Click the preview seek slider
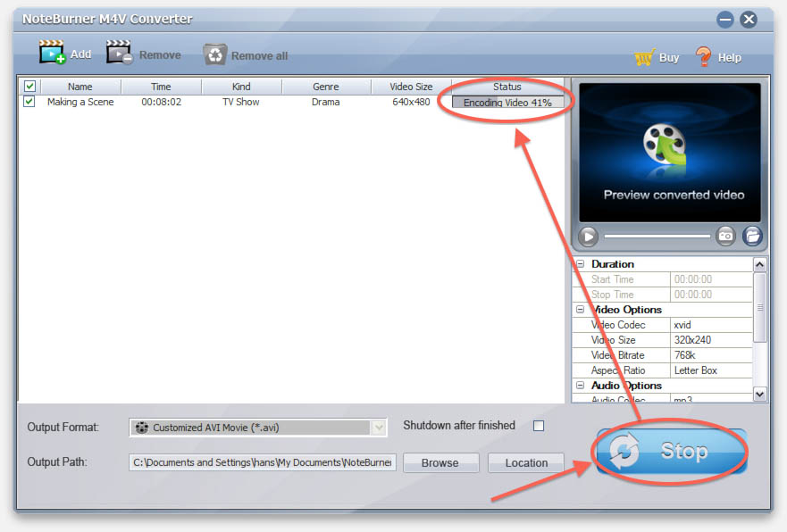Screen dimensions: 787x532 pyautogui.click(x=657, y=237)
